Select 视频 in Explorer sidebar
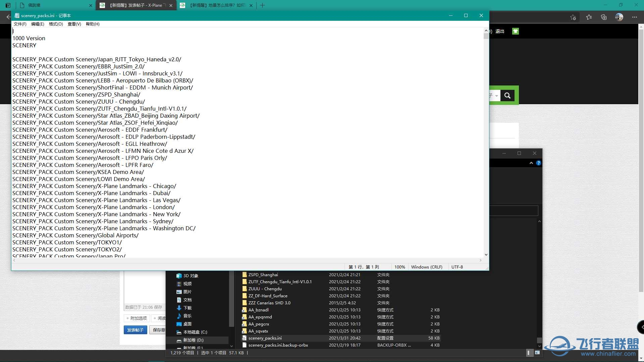This screenshot has width=644, height=362. (x=187, y=284)
